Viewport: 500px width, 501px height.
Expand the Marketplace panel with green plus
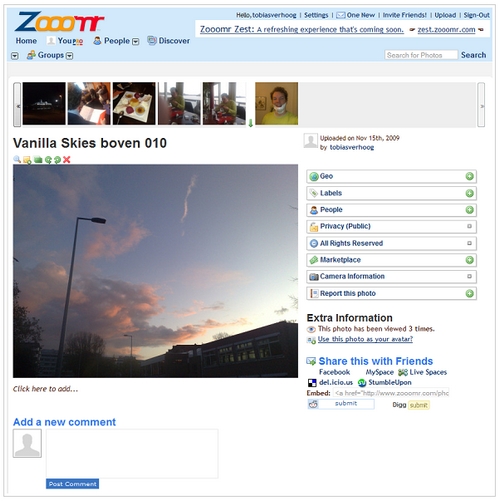(469, 260)
